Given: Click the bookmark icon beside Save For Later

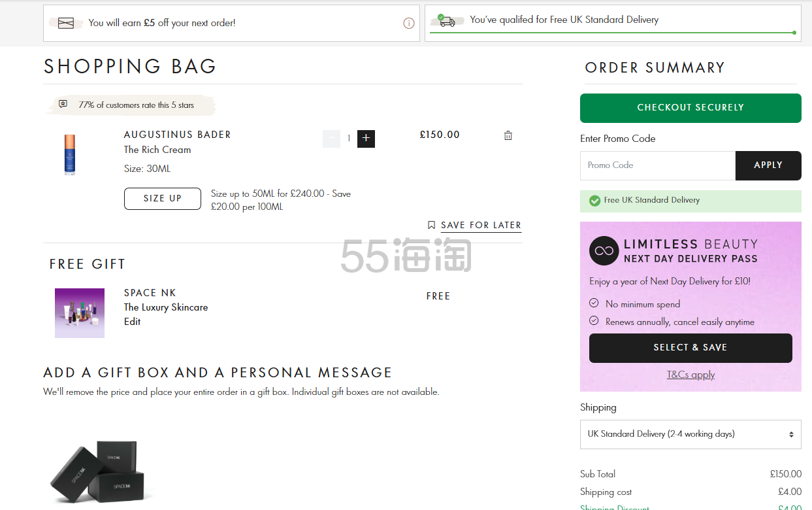Looking at the screenshot, I should pyautogui.click(x=431, y=225).
